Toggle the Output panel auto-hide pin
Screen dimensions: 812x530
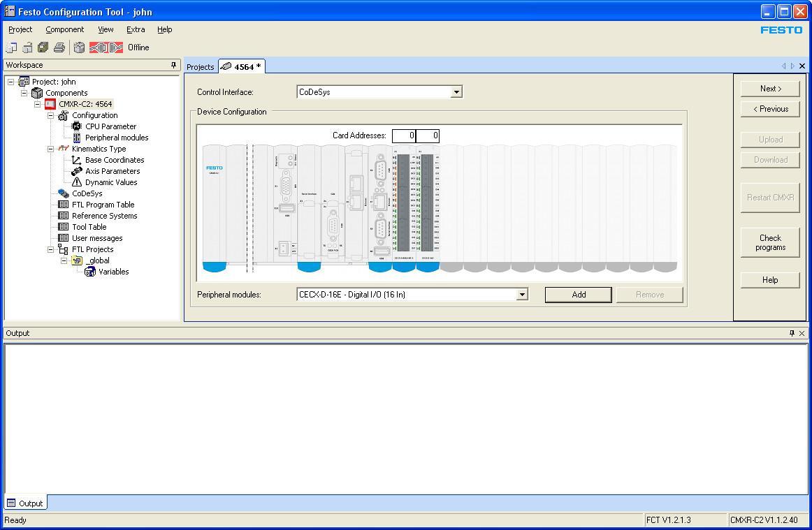tap(791, 333)
